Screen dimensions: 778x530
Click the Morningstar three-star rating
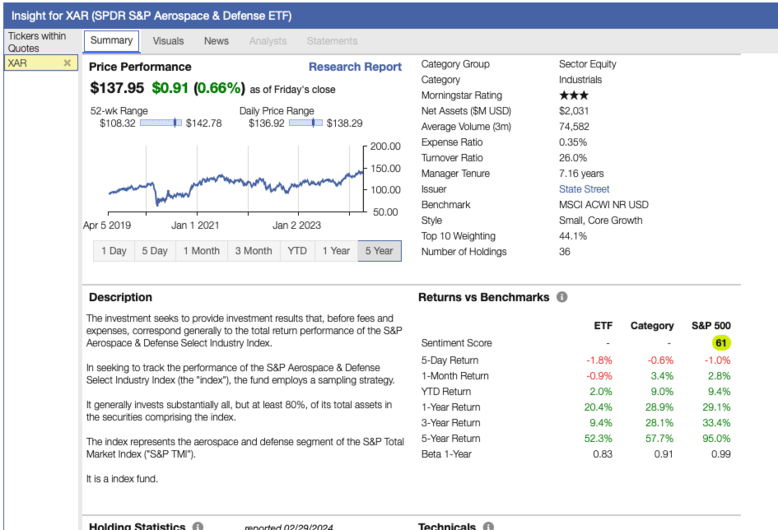(x=574, y=95)
